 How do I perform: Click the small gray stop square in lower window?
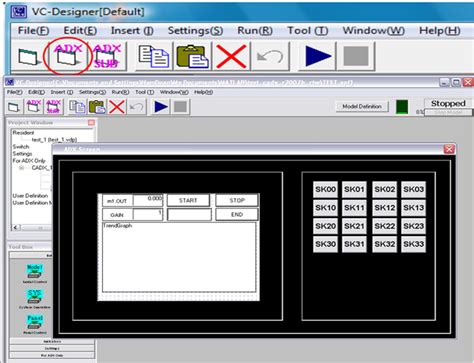point(180,107)
